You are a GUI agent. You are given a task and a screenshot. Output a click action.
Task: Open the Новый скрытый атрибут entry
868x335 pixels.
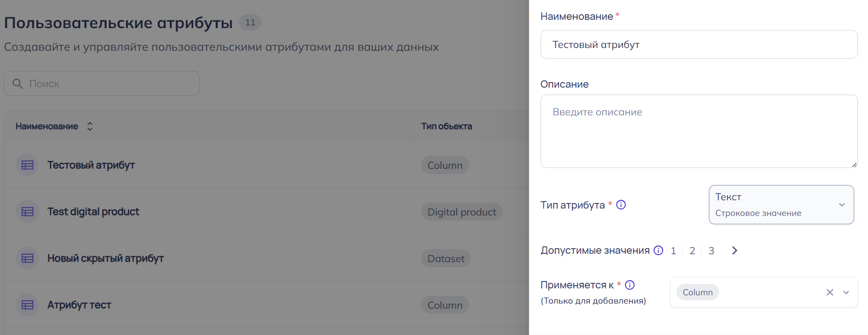(x=106, y=258)
